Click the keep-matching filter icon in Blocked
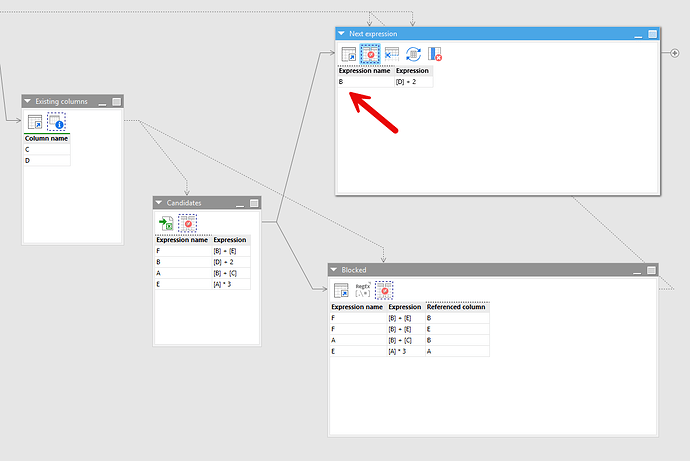Image resolution: width=690 pixels, height=461 pixels. click(x=384, y=290)
